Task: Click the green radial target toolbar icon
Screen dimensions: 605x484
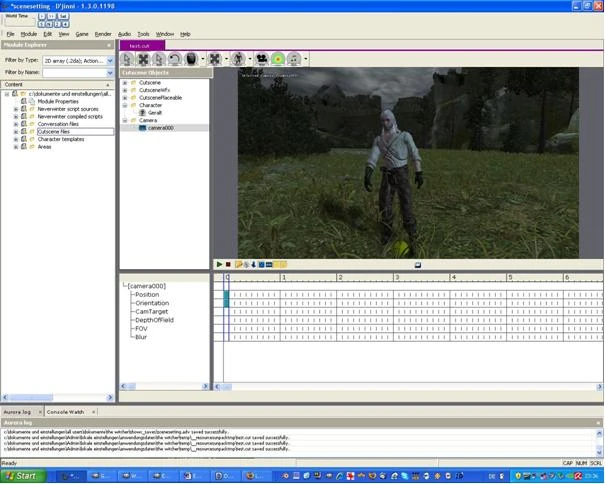Action: pos(278,59)
